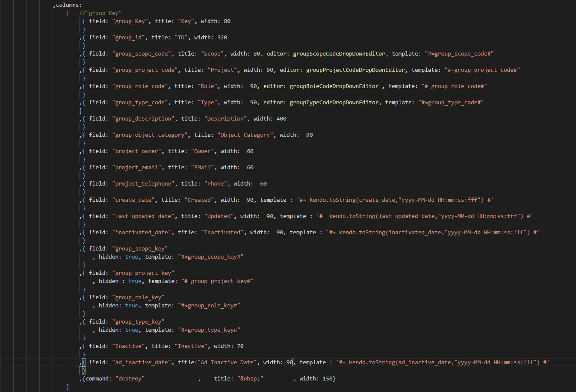Click the groupTypeCodeDropDownEditor identifier
Screen dimensions: 576x392
pos(334,103)
